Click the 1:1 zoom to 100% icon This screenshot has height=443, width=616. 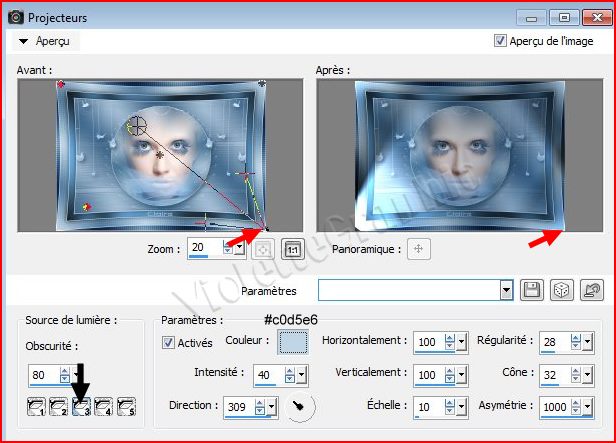292,250
